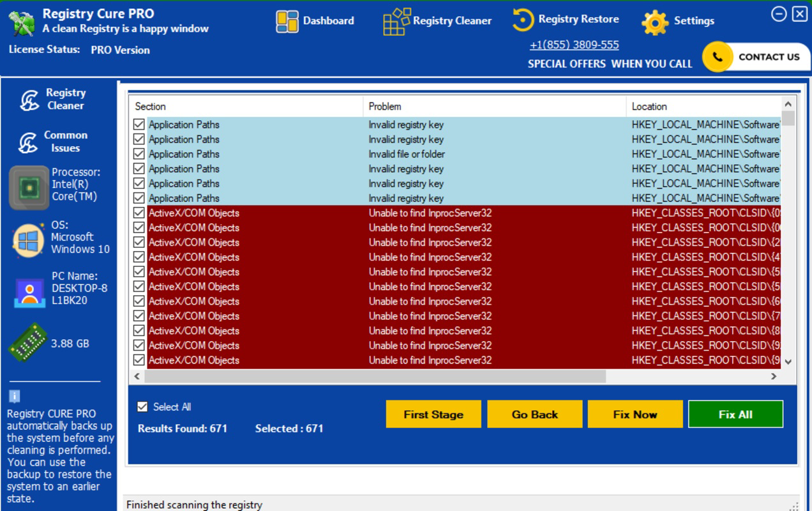Click the vertical scrollbar thumb
The height and width of the screenshot is (511, 812).
tap(788, 118)
